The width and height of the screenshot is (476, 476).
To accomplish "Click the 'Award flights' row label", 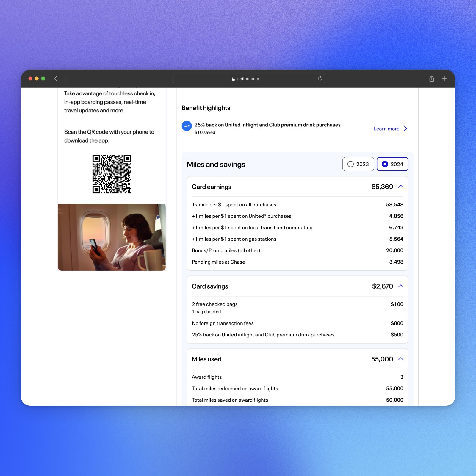I will tap(207, 377).
